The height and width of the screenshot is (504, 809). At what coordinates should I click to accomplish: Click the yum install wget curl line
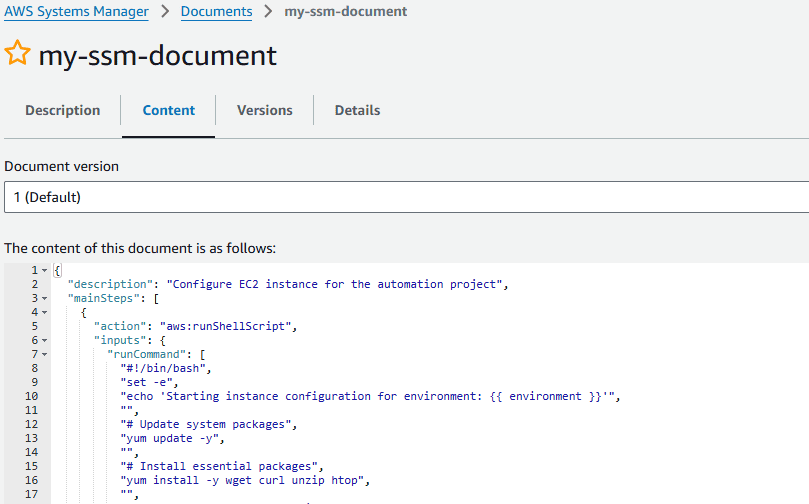pyautogui.click(x=245, y=480)
